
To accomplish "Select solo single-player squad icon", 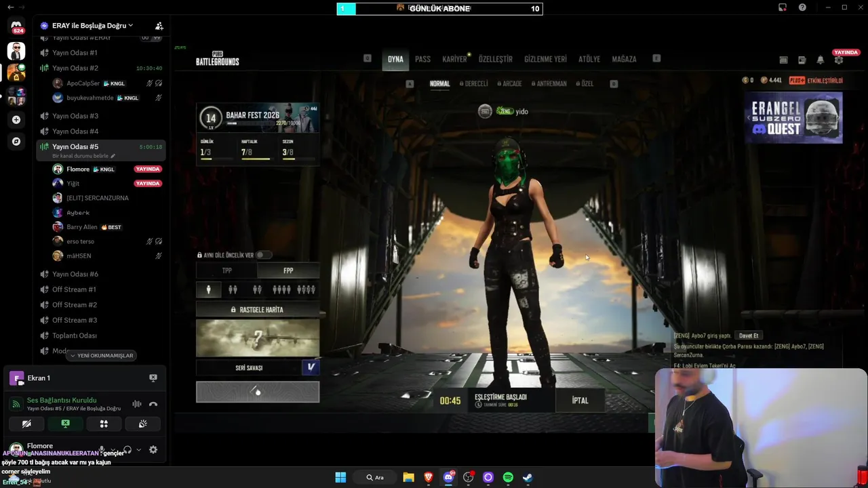I will pos(208,289).
